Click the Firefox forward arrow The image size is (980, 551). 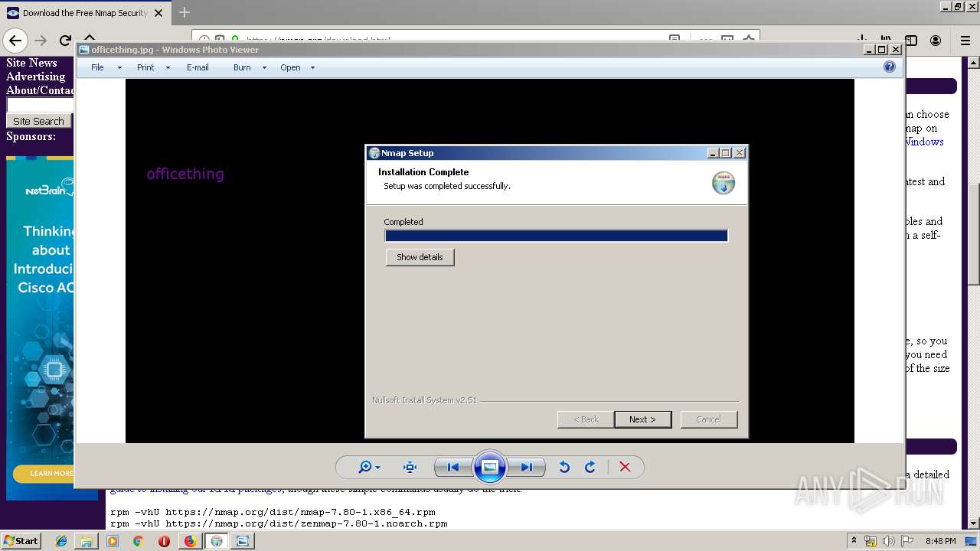(x=41, y=41)
